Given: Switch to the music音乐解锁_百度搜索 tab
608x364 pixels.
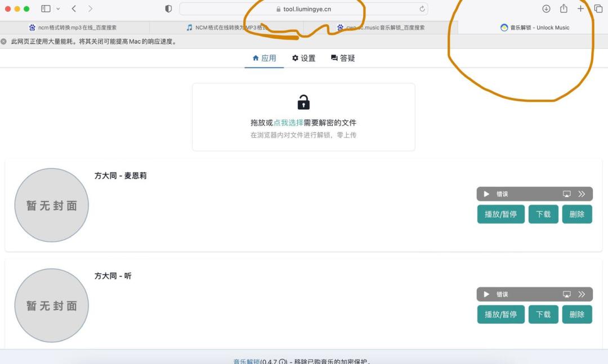Looking at the screenshot, I should [x=381, y=28].
